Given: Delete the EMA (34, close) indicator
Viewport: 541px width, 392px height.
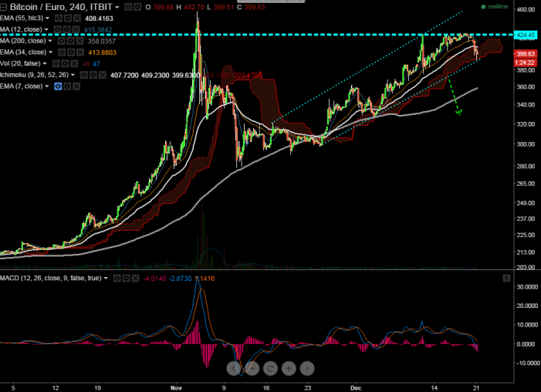Looking at the screenshot, I should [x=80, y=52].
